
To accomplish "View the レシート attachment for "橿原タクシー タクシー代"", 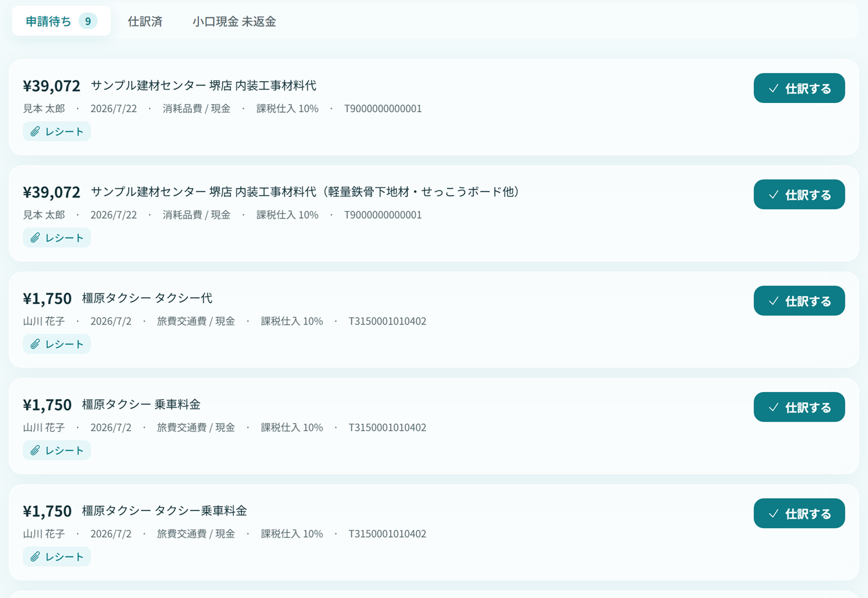I will click(57, 344).
